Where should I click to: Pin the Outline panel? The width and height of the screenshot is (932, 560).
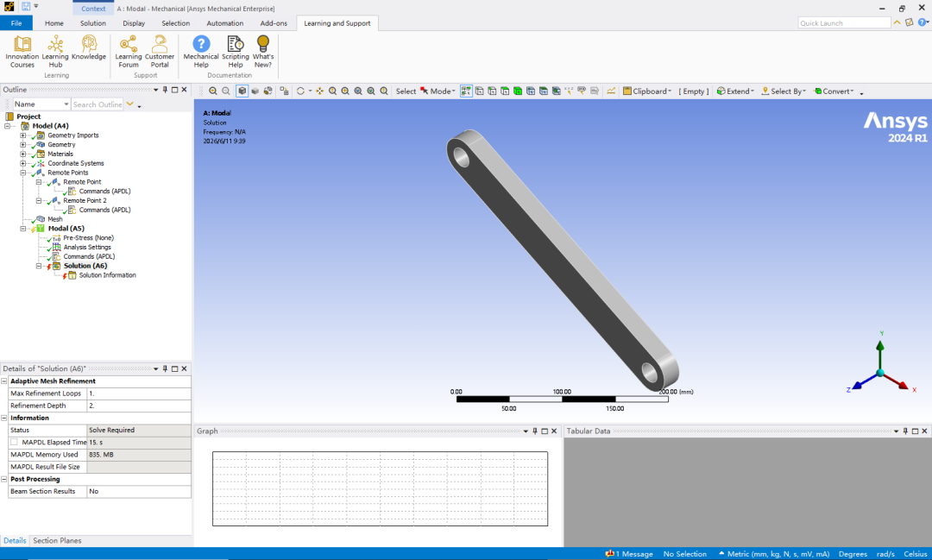(165, 90)
